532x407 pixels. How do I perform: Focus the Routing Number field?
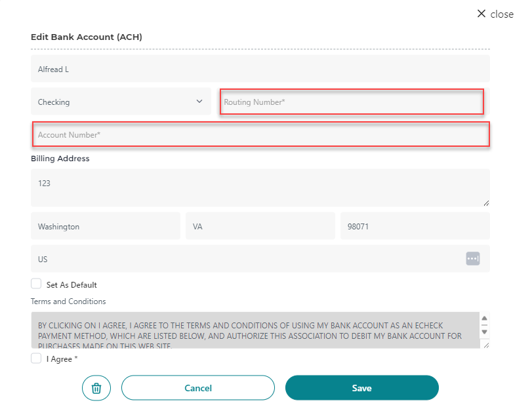(x=352, y=102)
